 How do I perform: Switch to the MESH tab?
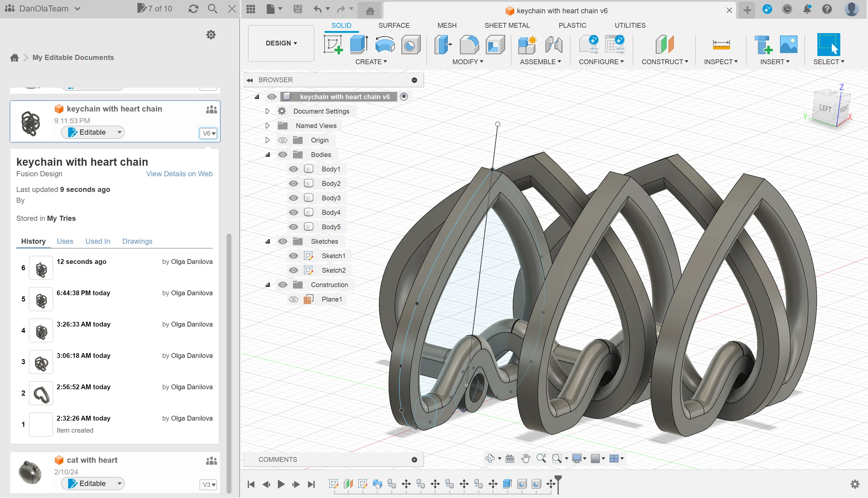click(447, 25)
